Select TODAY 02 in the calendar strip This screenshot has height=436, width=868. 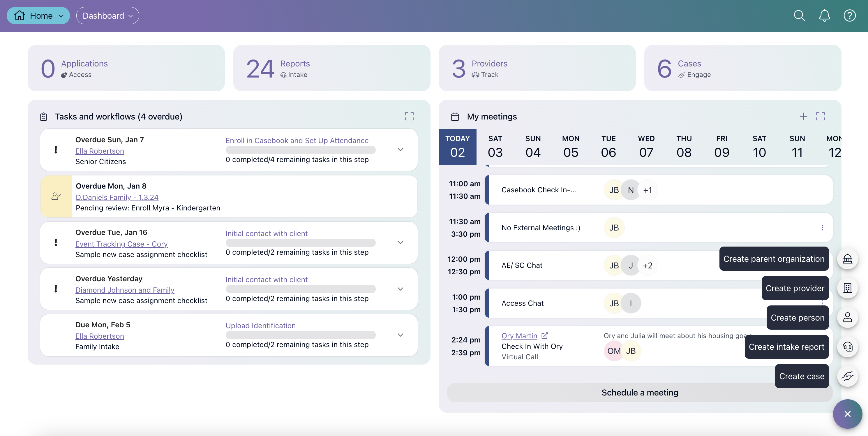pyautogui.click(x=457, y=147)
